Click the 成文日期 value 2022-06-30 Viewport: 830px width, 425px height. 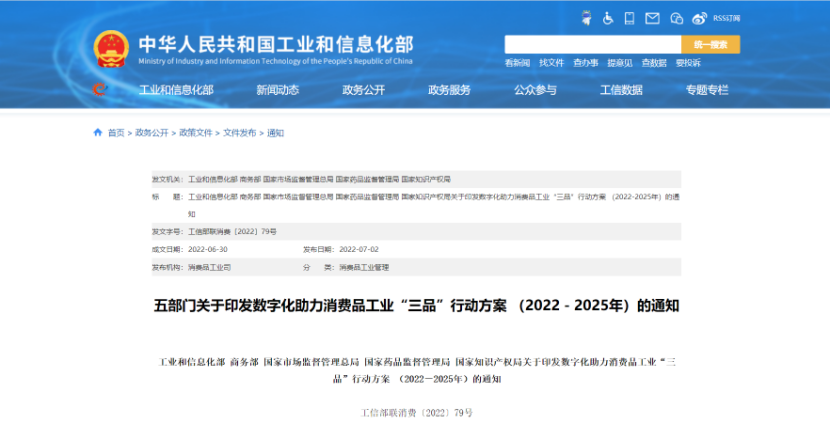208,249
